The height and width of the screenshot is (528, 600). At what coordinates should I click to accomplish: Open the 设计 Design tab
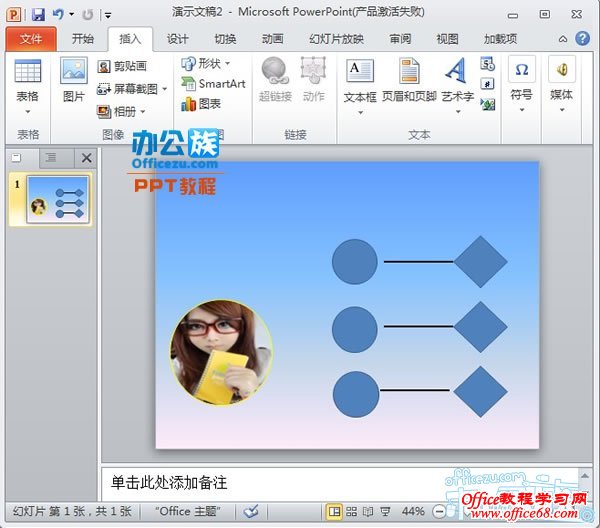(x=178, y=39)
